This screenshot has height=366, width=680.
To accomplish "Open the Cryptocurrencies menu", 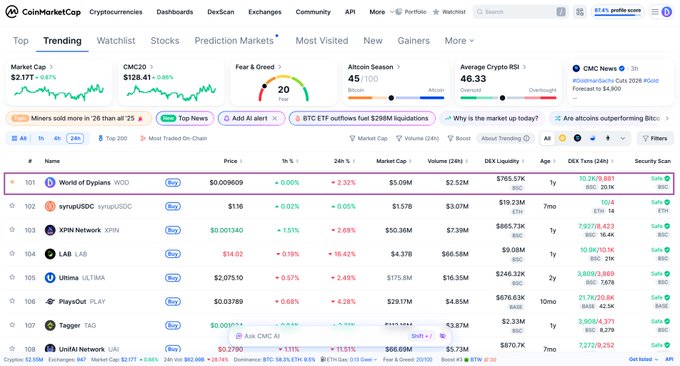I will pyautogui.click(x=116, y=12).
